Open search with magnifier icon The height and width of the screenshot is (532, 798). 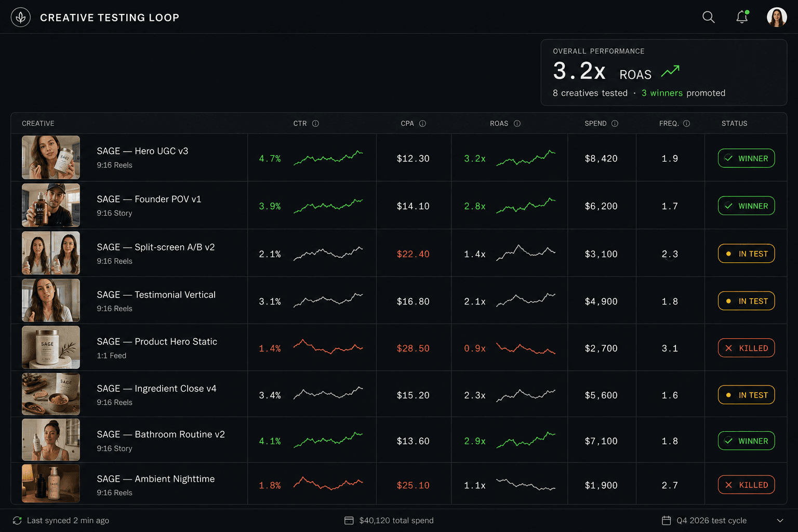709,17
